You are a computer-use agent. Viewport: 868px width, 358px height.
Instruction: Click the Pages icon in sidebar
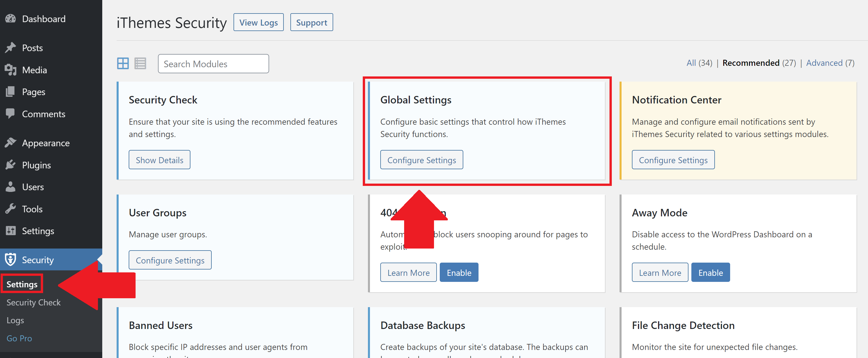(x=11, y=92)
